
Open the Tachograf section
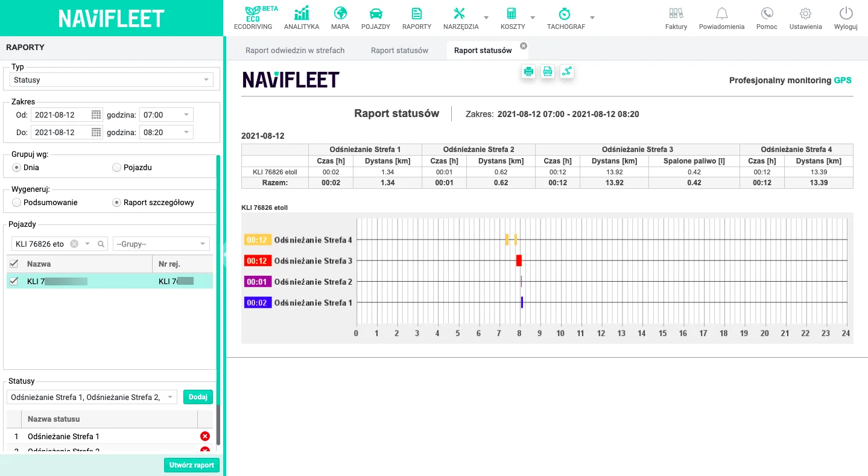566,18
